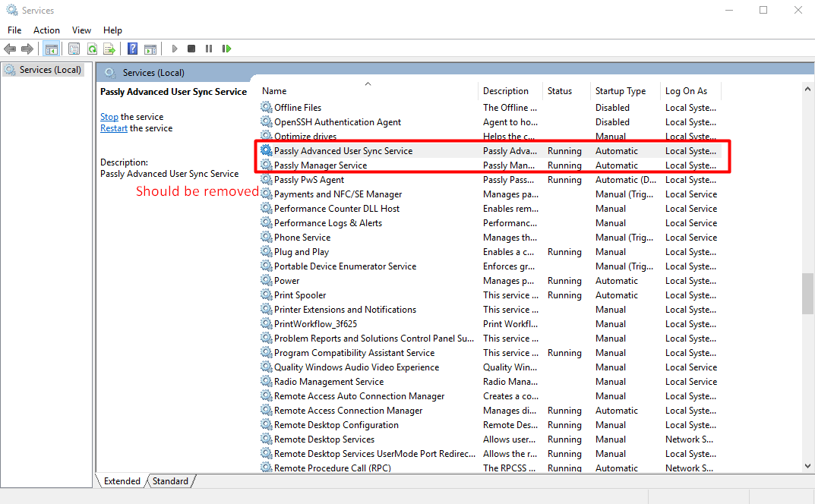
Task: Select Performance Counter DLL Host row
Action: click(490, 208)
